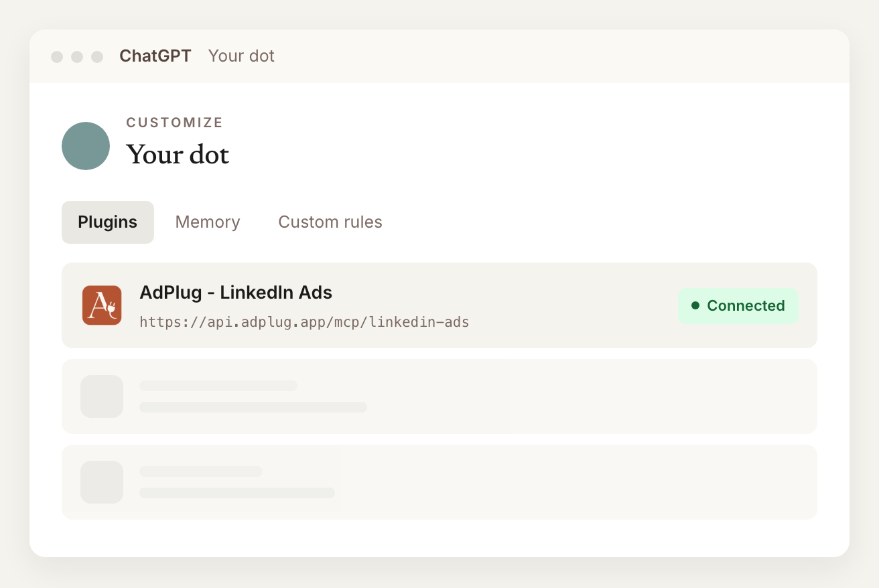Click the AdPlug plugin logo icon
This screenshot has width=879, height=588.
(102, 305)
